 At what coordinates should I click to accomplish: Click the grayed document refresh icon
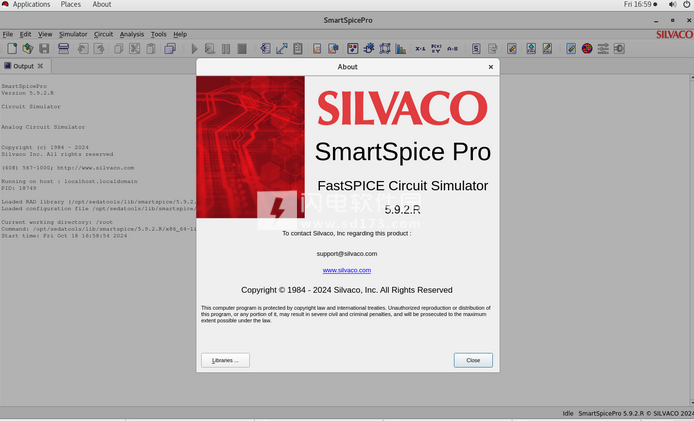(x=493, y=49)
